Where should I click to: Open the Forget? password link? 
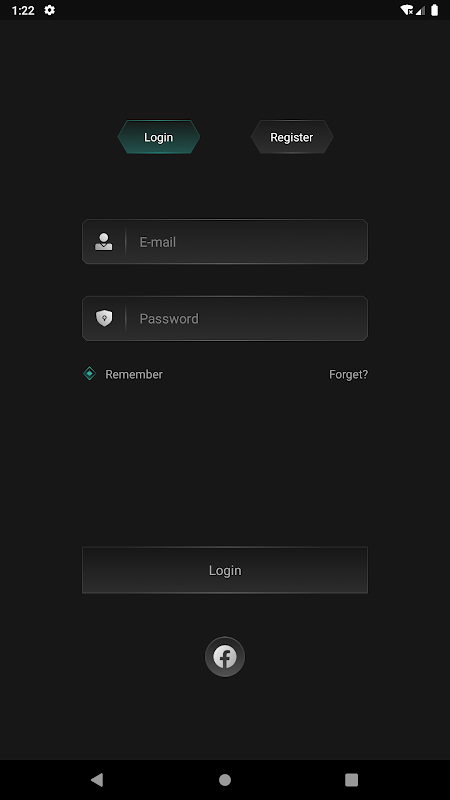coord(348,374)
